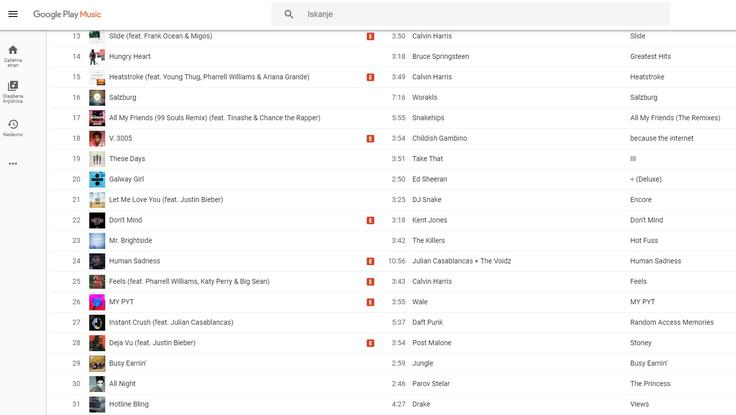This screenshot has width=736, height=415.
Task: Open artist DJ Snake
Action: tap(427, 200)
